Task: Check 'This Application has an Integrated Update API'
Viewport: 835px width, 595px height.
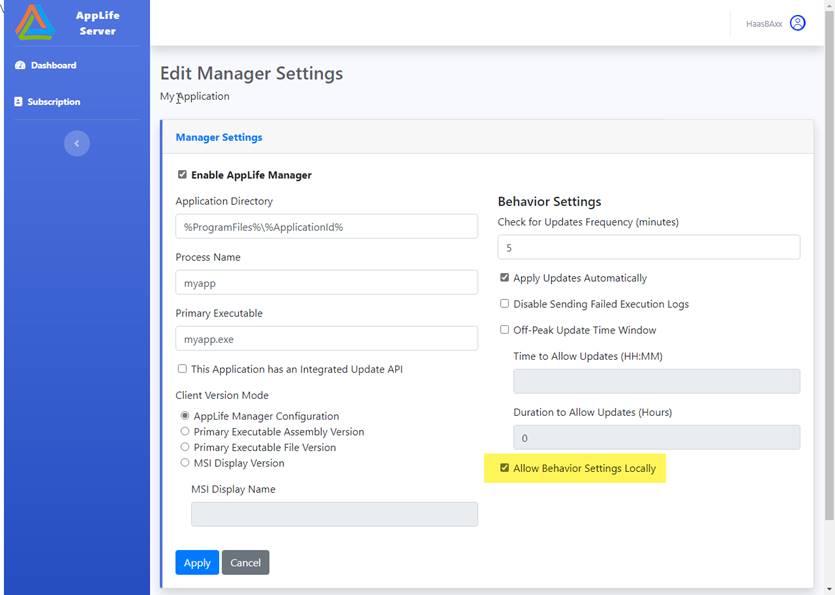Action: [x=182, y=369]
